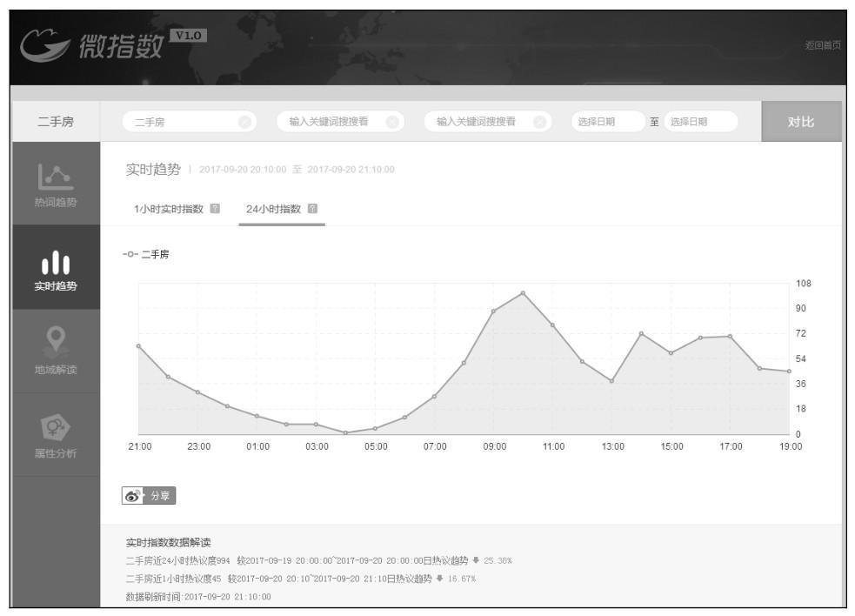This screenshot has width=855, height=616.
Task: Click the chart data point at 14:00
Action: point(641,333)
